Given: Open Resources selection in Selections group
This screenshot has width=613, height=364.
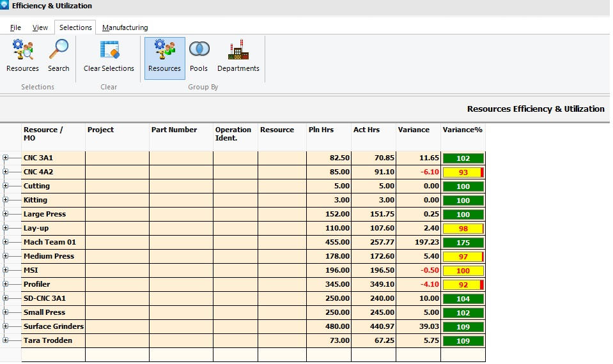Looking at the screenshot, I should [x=22, y=56].
